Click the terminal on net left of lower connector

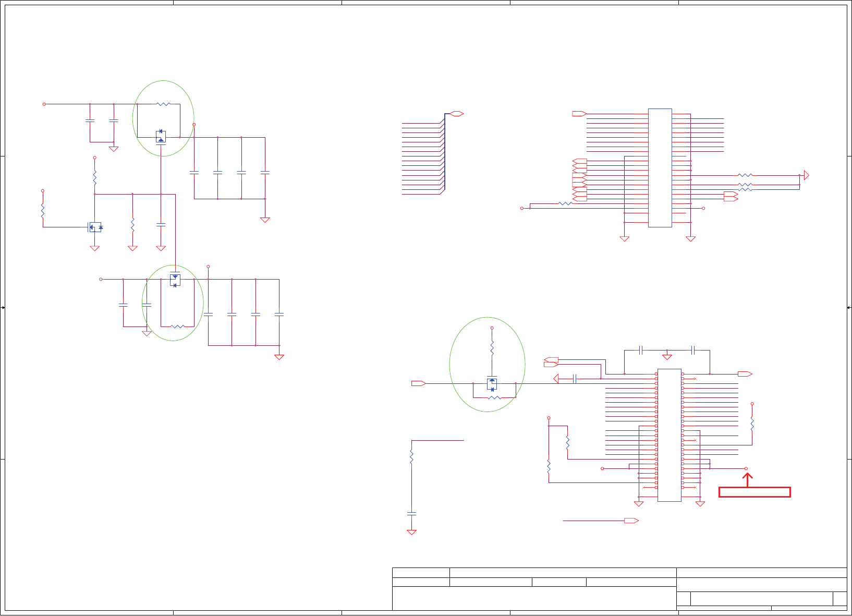[602, 468]
